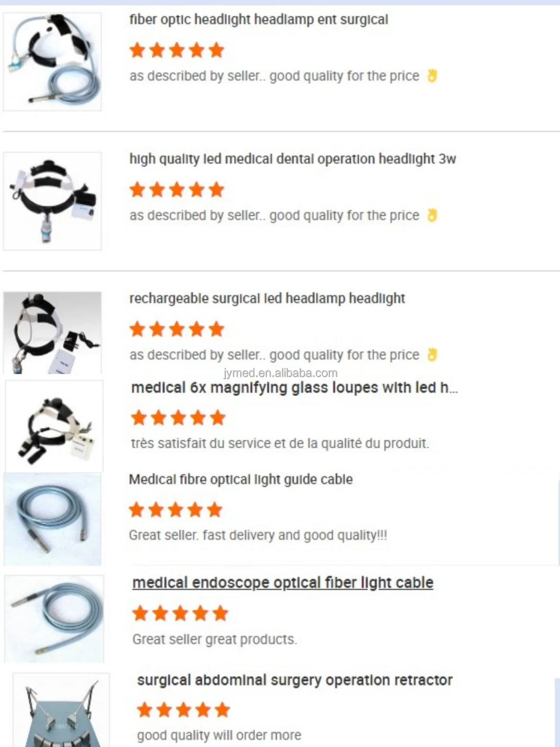Image resolution: width=560 pixels, height=747 pixels.
Task: Open the fiber optic headlight product thumbnail
Action: pos(52,62)
